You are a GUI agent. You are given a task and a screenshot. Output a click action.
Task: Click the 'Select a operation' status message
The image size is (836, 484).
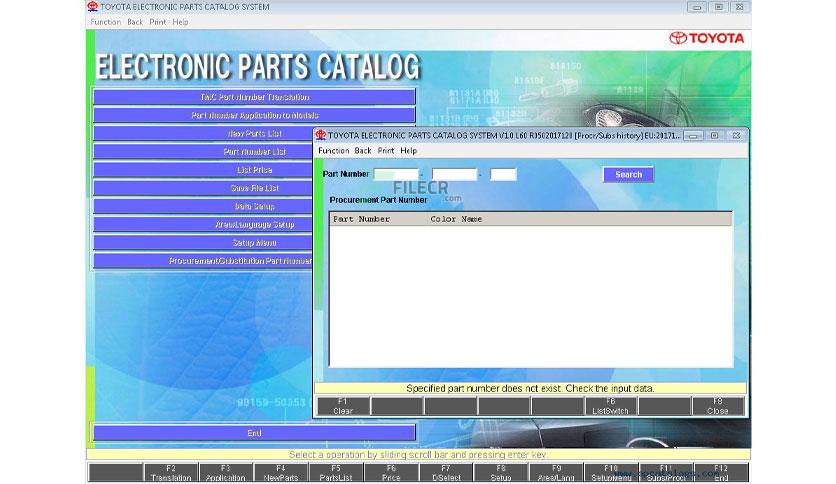coord(418,455)
